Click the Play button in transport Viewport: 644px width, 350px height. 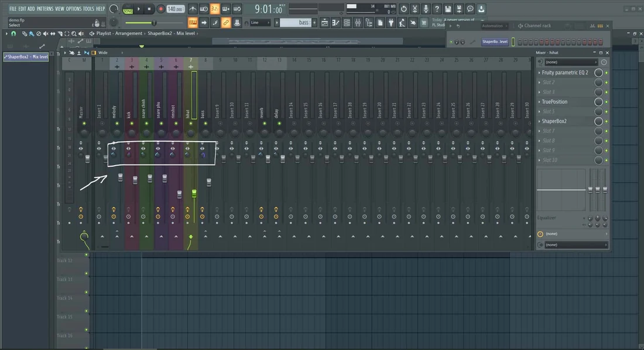[139, 9]
